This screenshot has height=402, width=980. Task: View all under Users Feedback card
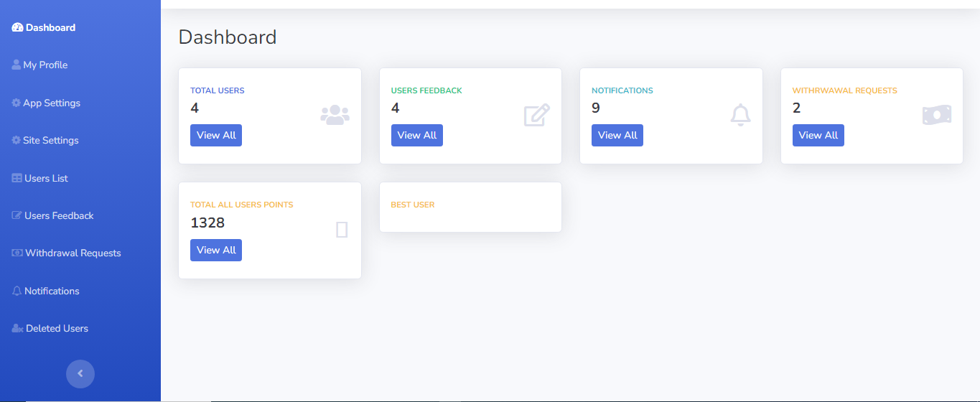[x=417, y=135]
